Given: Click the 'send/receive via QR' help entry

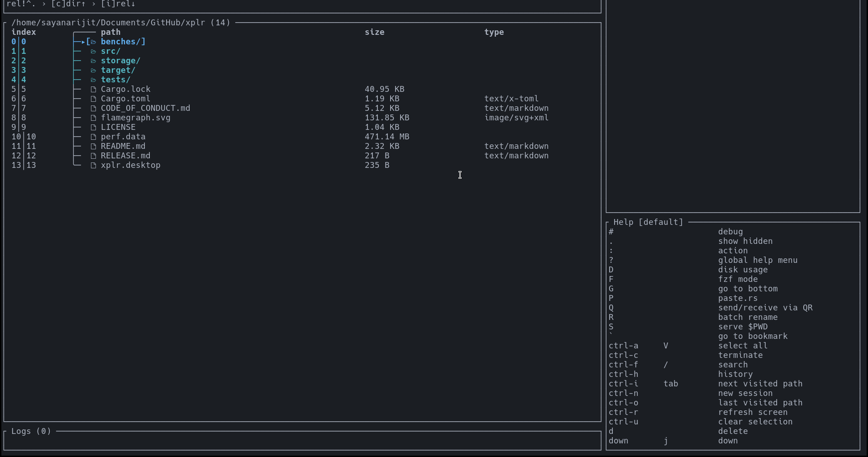Looking at the screenshot, I should click(x=766, y=308).
